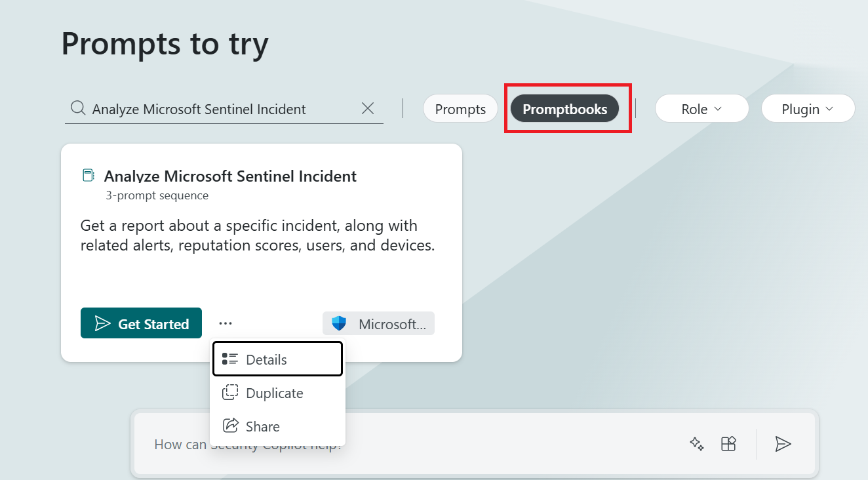
Task: Click the promptbook notebook icon beside the title
Action: click(x=88, y=174)
